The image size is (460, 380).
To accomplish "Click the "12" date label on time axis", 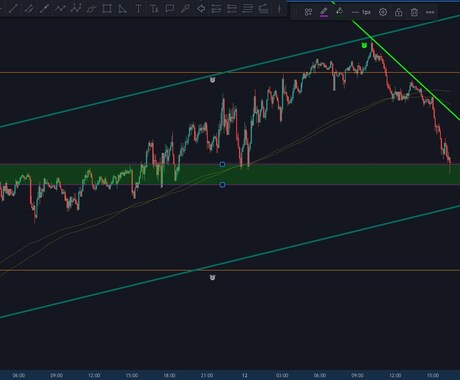I will tap(245, 375).
